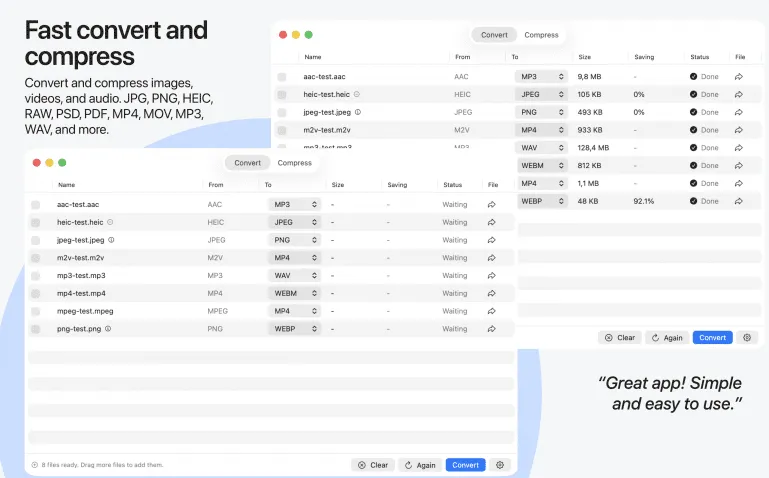Click the '92.1%' saving value in back window

click(643, 201)
